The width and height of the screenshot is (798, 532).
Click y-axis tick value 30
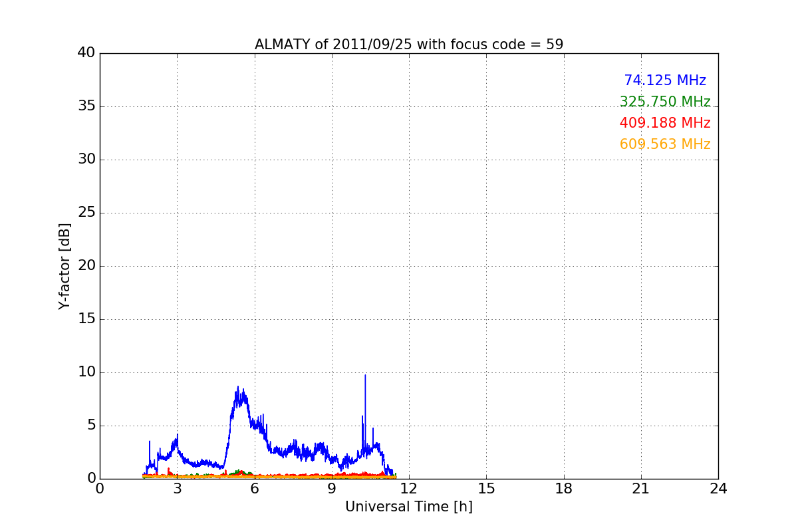coord(86,160)
